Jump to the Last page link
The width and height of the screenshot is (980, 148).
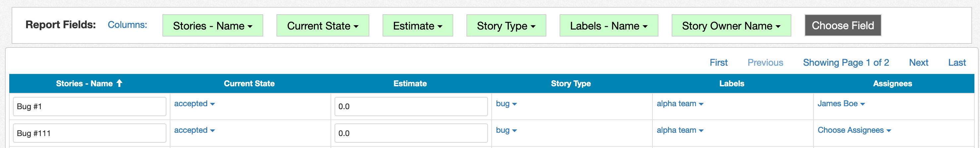pyautogui.click(x=956, y=63)
